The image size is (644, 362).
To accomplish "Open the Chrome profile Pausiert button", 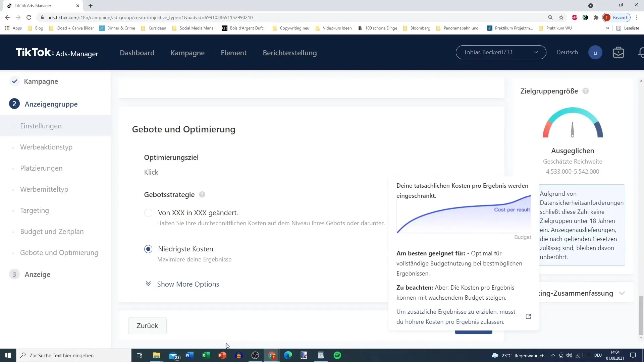I will pos(616,17).
